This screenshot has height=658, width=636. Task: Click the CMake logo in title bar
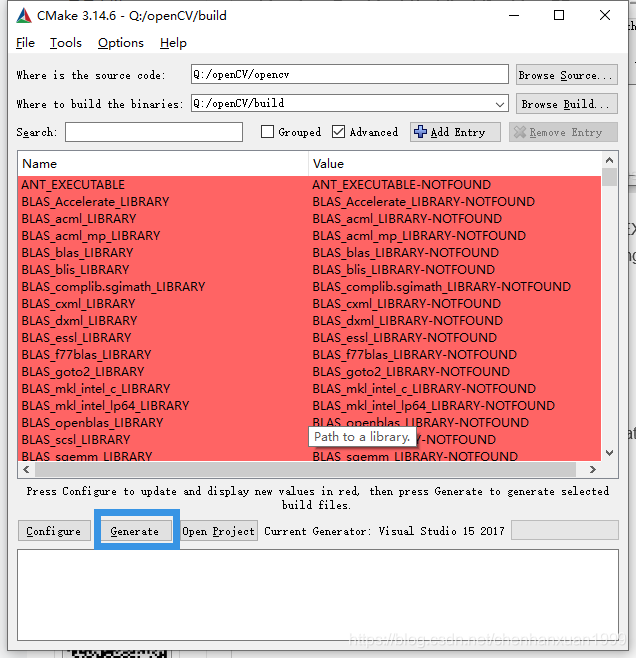click(x=24, y=16)
